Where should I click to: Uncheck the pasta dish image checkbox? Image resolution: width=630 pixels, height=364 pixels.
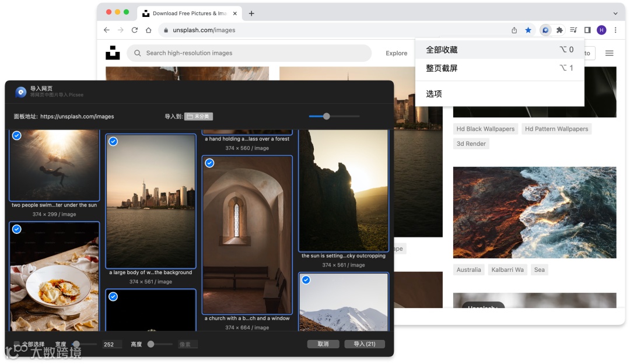[x=16, y=229]
